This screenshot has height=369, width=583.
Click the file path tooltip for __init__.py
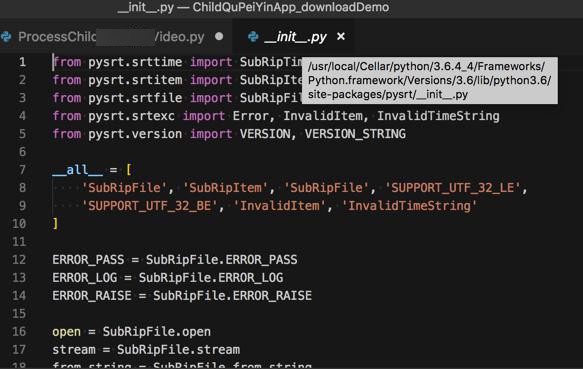pyautogui.click(x=430, y=80)
